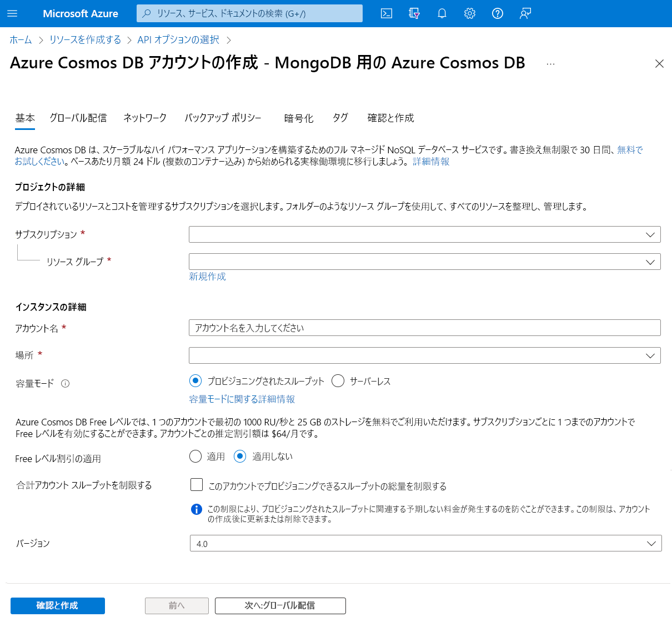
Task: Click the search magnifier icon
Action: [147, 13]
